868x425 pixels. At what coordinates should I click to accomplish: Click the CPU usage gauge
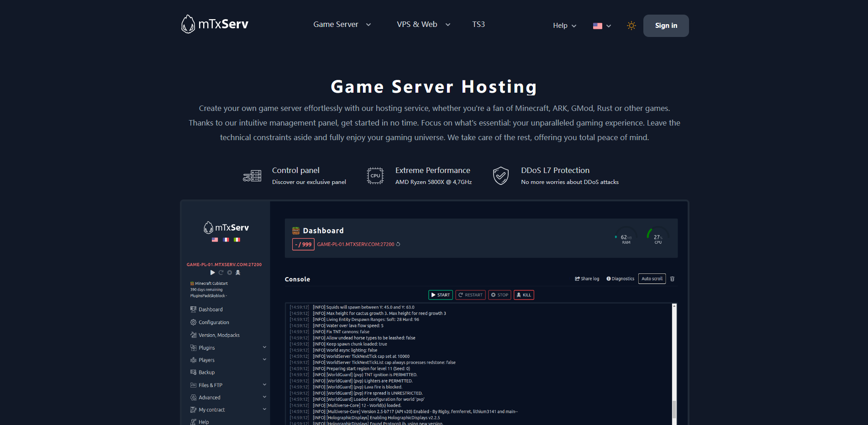[x=658, y=236]
